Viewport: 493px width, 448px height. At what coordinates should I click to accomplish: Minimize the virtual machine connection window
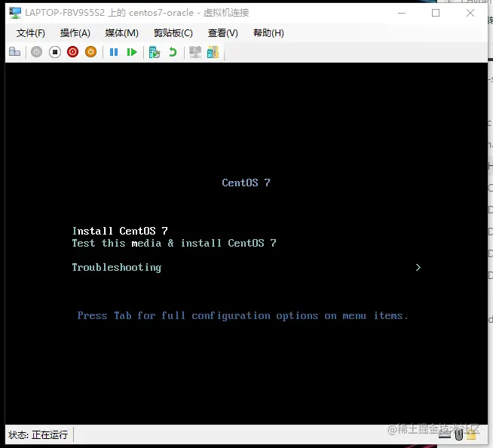[x=402, y=13]
